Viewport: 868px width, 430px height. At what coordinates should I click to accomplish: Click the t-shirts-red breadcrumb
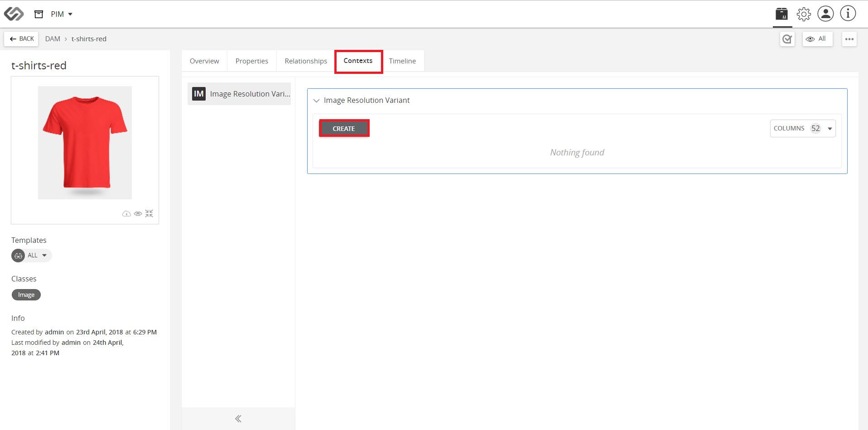click(x=89, y=39)
